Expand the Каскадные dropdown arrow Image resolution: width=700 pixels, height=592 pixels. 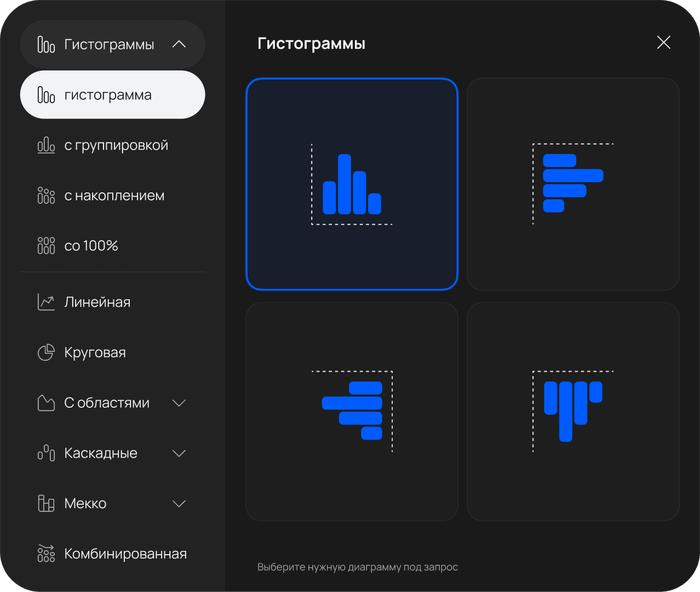click(x=179, y=453)
